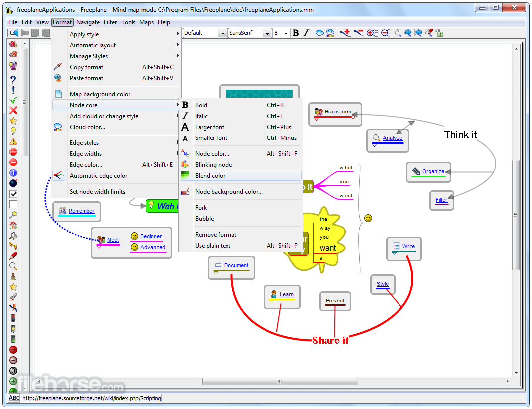Expand the Edge styles submenu
The image size is (532, 409).
[117, 143]
